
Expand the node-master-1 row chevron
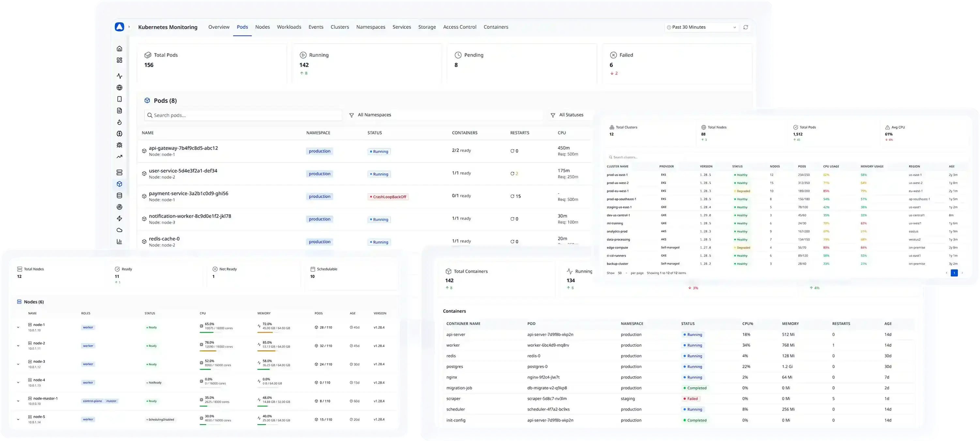pos(18,401)
